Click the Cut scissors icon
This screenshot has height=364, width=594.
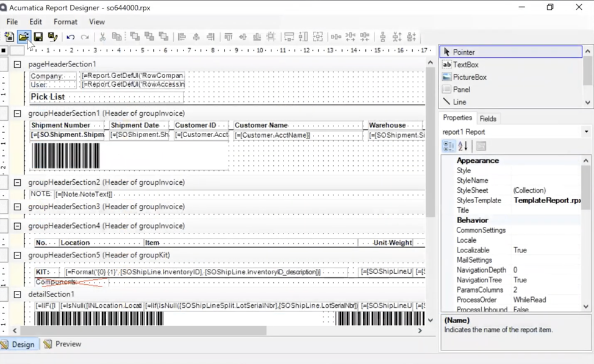102,37
